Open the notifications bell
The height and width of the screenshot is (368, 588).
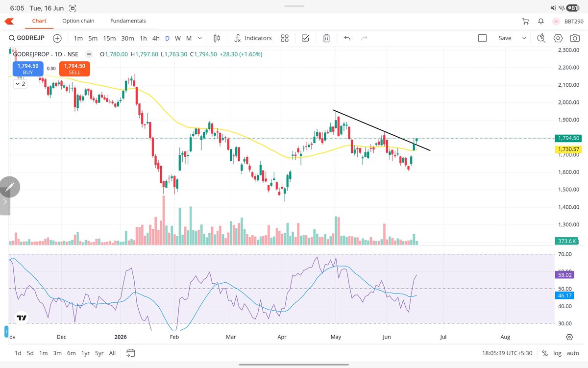[x=541, y=21]
